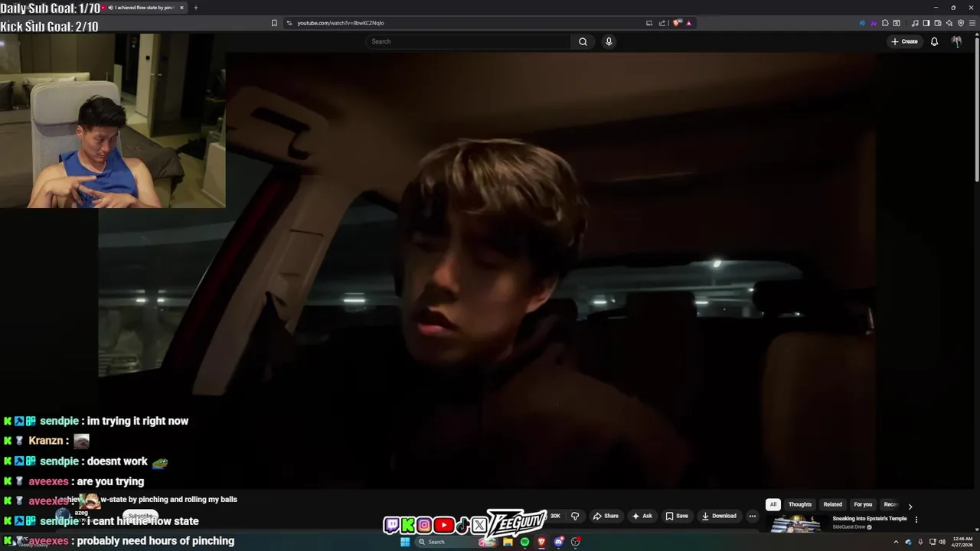Open site settings icon in address bar
980x551 pixels.
coord(289,23)
